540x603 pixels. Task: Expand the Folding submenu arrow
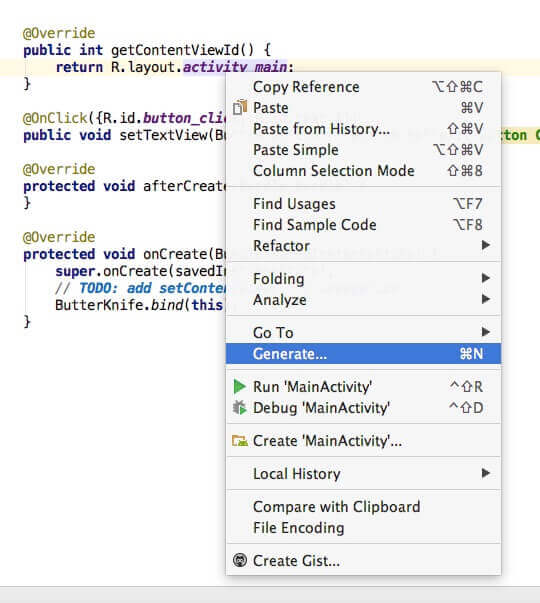point(486,278)
